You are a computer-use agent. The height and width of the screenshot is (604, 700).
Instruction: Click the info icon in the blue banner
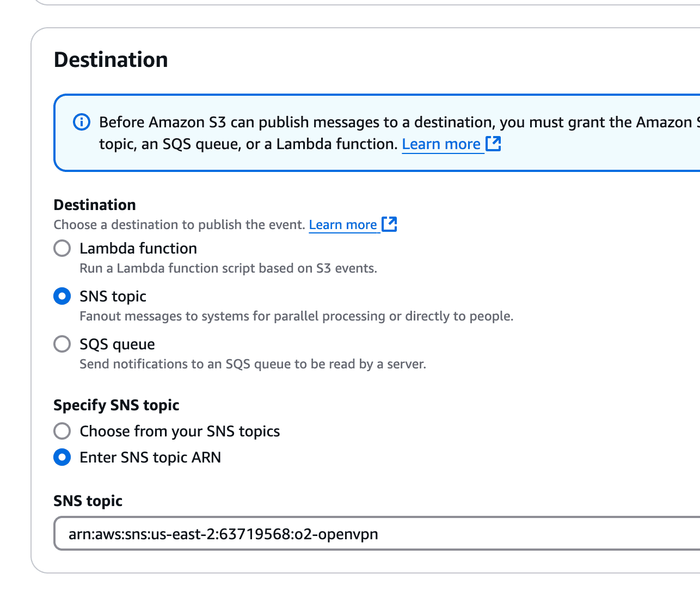81,122
